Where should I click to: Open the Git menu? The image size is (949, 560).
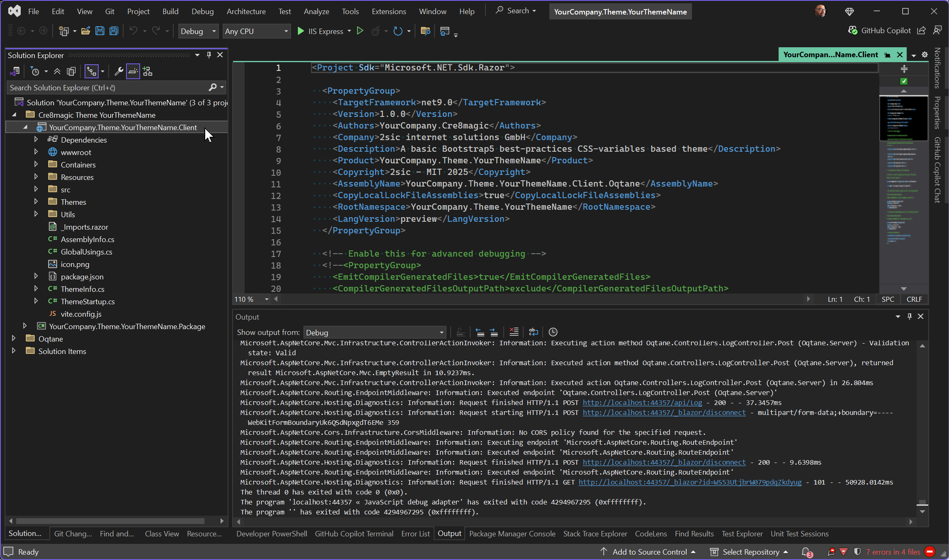109,11
